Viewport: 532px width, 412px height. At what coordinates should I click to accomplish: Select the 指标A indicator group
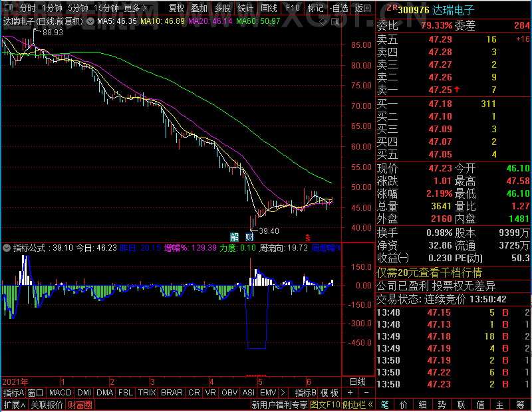tap(13, 393)
